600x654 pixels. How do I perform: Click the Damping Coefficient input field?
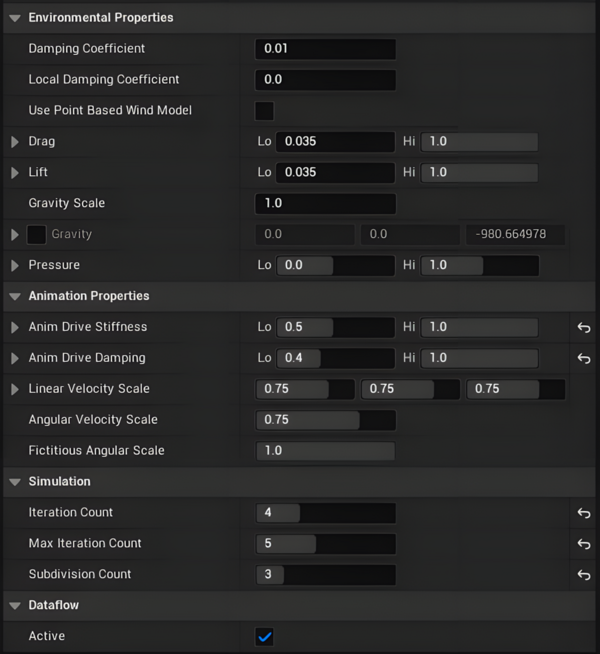point(326,49)
